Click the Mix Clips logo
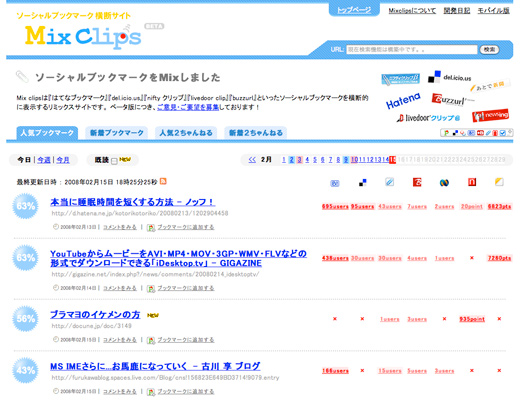Screen dimensions: 520x401 click(x=83, y=37)
